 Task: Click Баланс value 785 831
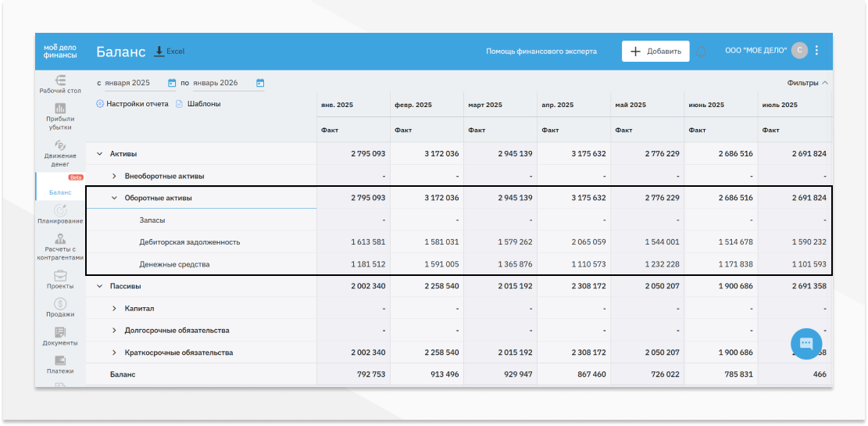click(738, 374)
